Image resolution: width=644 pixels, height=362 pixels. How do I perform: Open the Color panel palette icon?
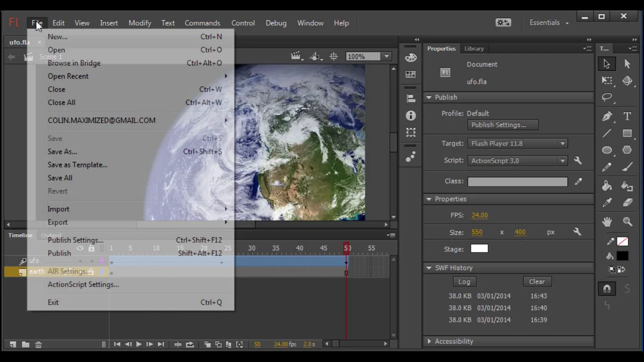click(411, 57)
